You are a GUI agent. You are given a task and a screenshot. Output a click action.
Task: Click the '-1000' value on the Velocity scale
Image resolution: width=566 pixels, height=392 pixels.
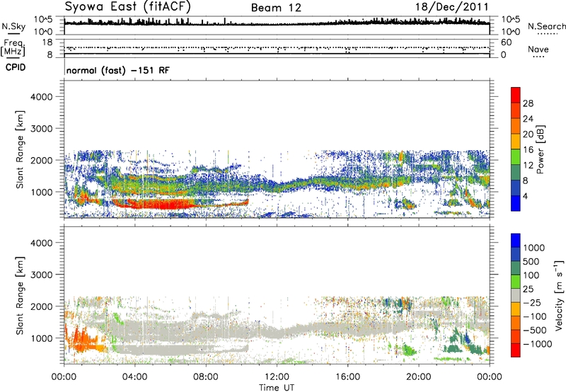coord(537,344)
